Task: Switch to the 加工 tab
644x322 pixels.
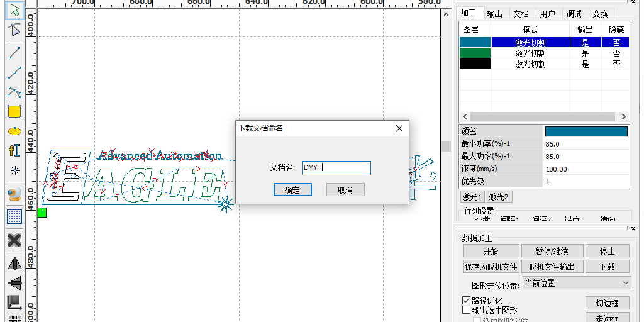Action: [469, 13]
